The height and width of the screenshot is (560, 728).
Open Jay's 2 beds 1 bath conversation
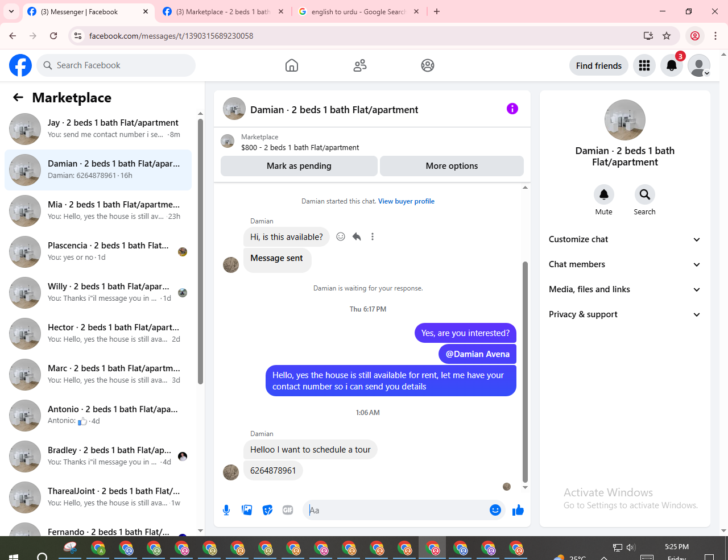coord(98,129)
